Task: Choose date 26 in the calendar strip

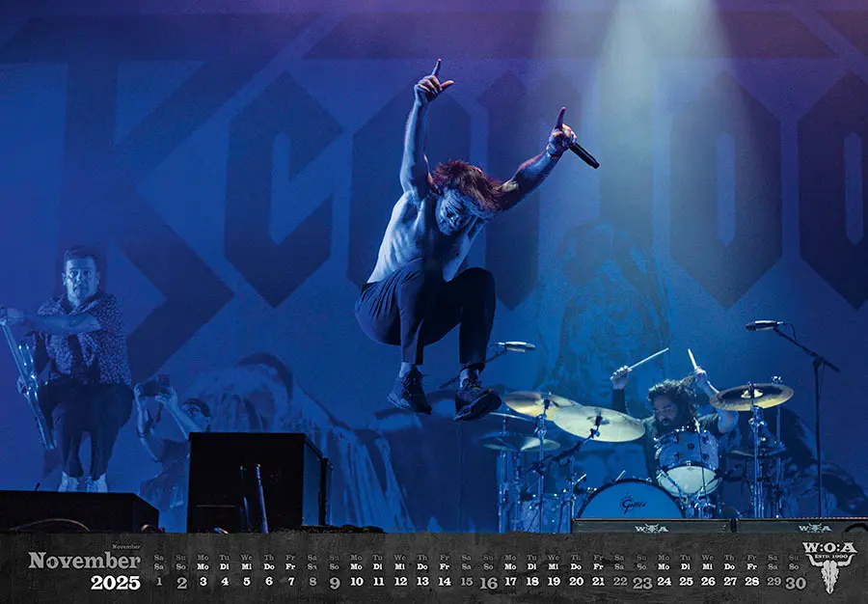Action: tap(708, 581)
